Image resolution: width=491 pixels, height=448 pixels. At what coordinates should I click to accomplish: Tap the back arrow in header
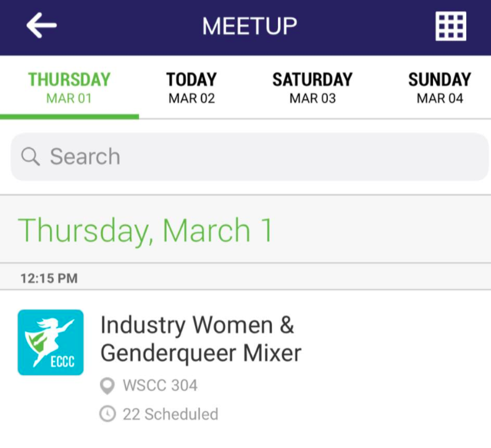pos(41,25)
